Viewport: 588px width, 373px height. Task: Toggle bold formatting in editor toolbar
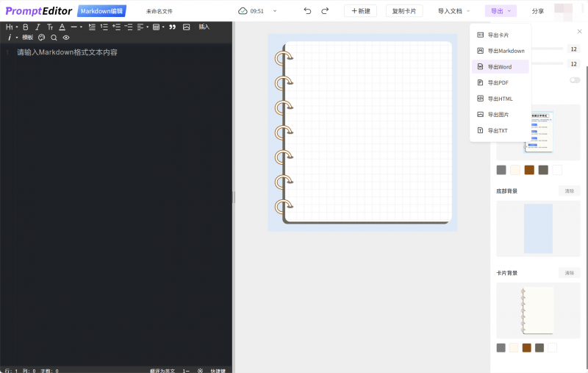26,27
